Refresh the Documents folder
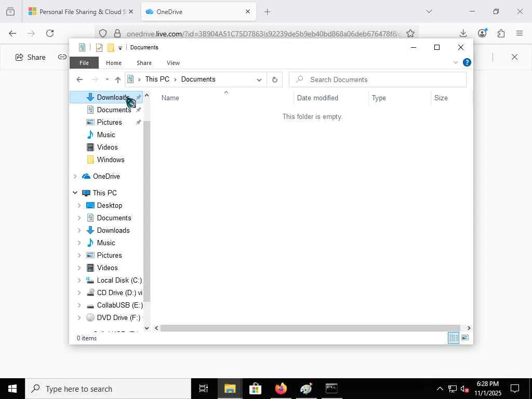Viewport: 532px width, 399px height. (275, 79)
